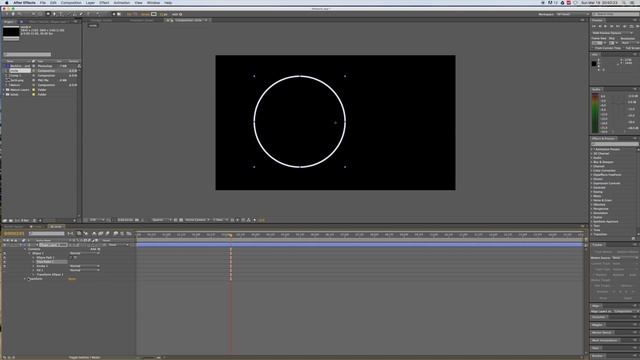The width and height of the screenshot is (640, 360).
Task: Open the viewer resolution dropdown
Action: [162, 220]
